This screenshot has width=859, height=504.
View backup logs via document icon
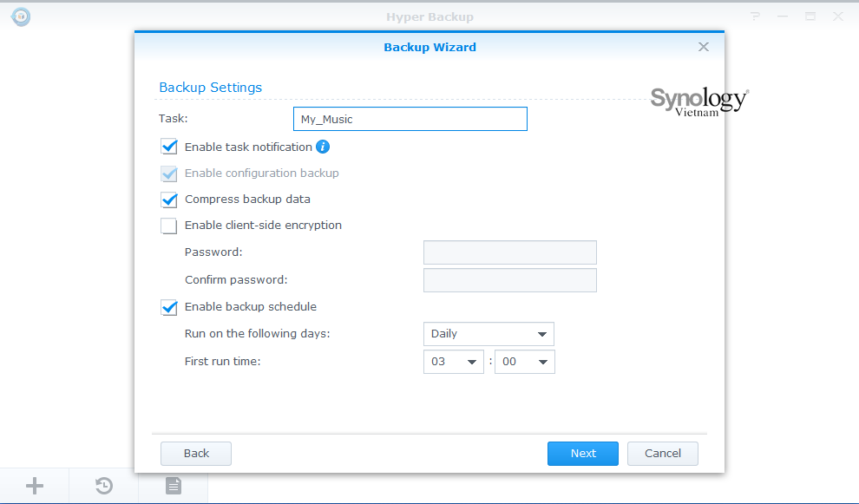click(x=173, y=485)
